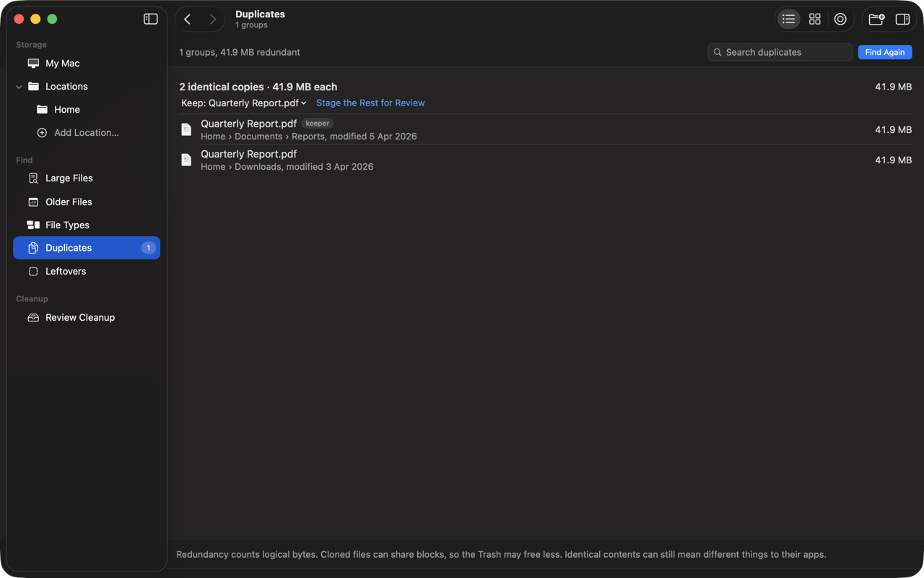Go back with the left chevron

[188, 20]
